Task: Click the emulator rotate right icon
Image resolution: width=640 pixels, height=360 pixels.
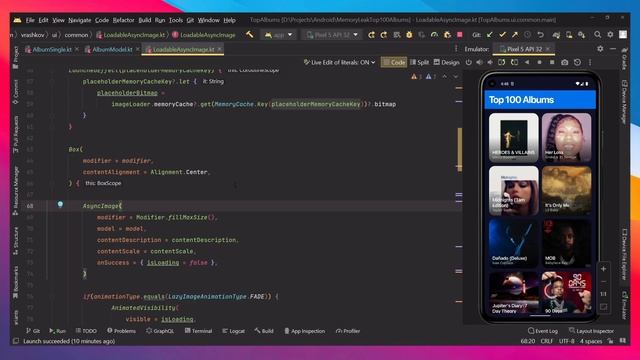Action: pos(514,62)
